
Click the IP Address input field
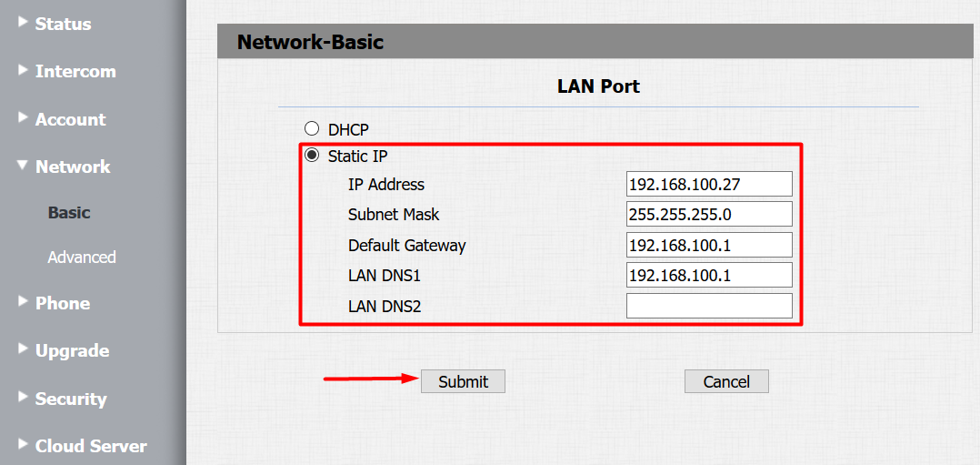tap(709, 184)
